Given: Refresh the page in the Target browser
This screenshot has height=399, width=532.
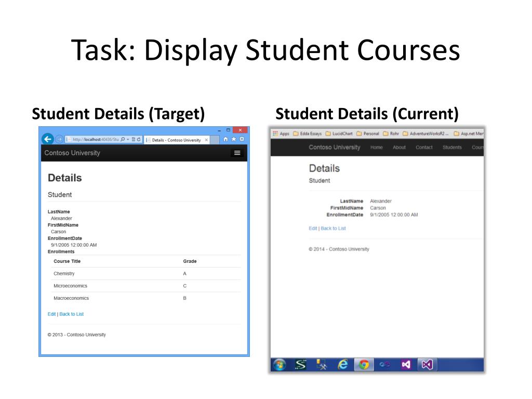Looking at the screenshot, I should [139, 139].
